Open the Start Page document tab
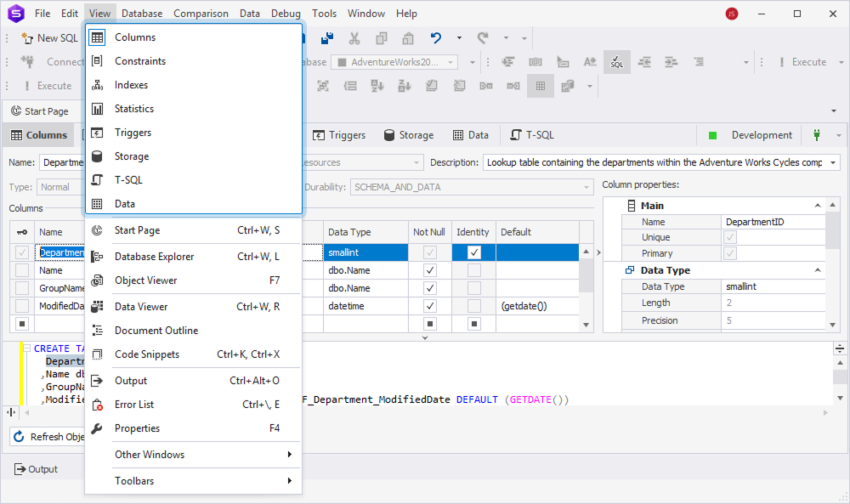 pyautogui.click(x=40, y=111)
